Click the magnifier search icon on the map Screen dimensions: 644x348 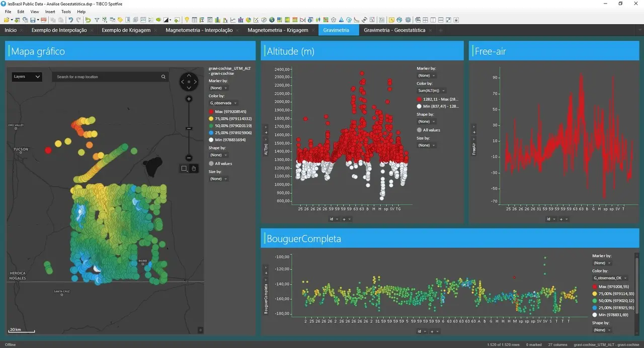pyautogui.click(x=163, y=76)
